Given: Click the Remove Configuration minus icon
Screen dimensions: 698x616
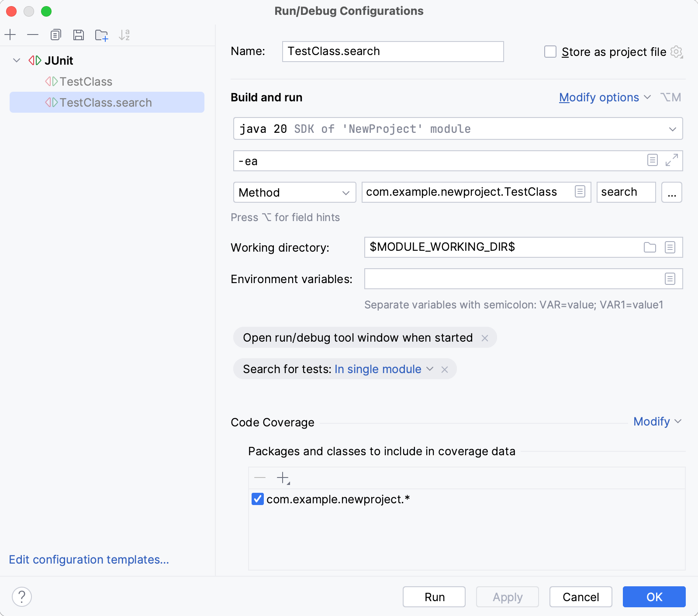Looking at the screenshot, I should point(33,35).
